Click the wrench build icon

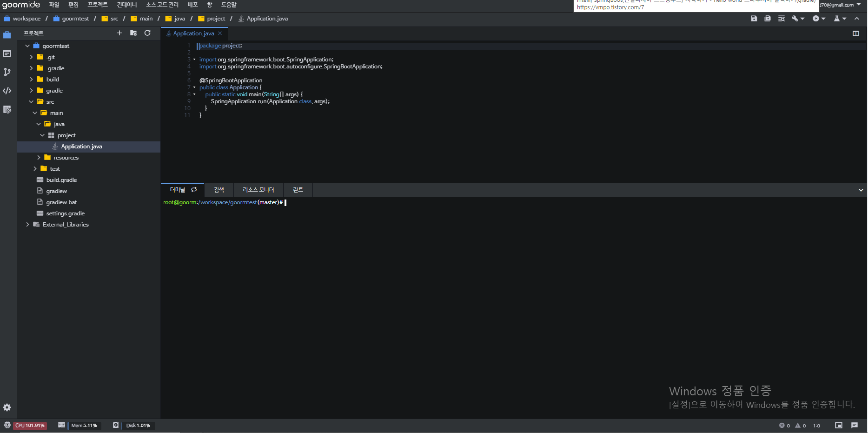(795, 19)
